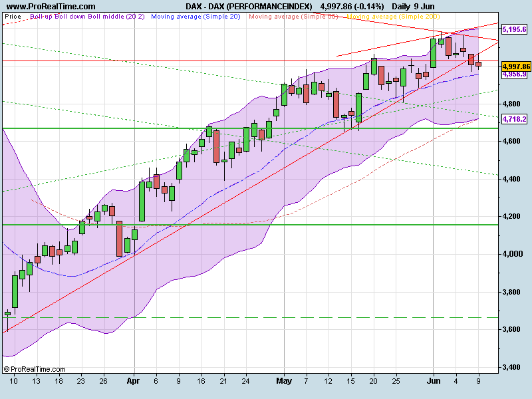Viewport: 532px width, 399px height.
Task: Click the last candlestick on 9 Jun
Action: 478,64
